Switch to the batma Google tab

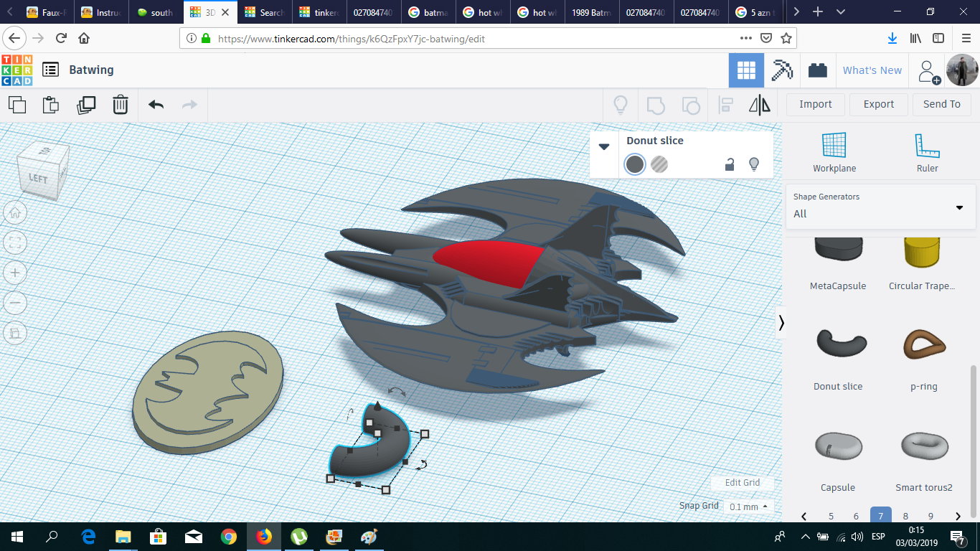(x=428, y=12)
